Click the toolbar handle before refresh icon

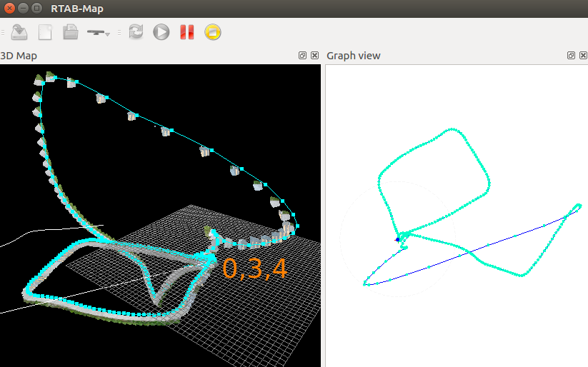(x=121, y=32)
